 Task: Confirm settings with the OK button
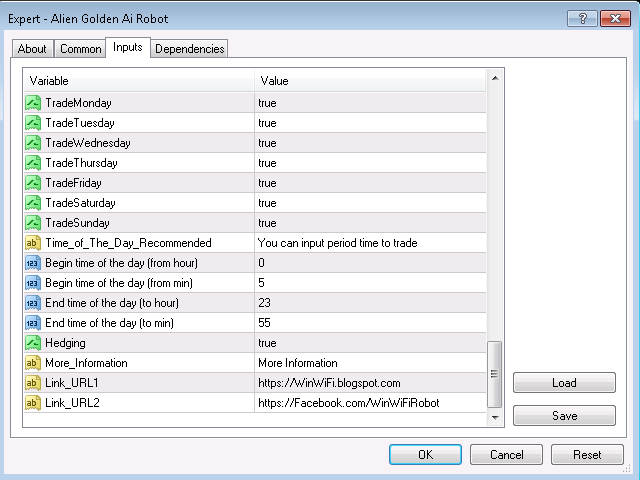point(425,455)
